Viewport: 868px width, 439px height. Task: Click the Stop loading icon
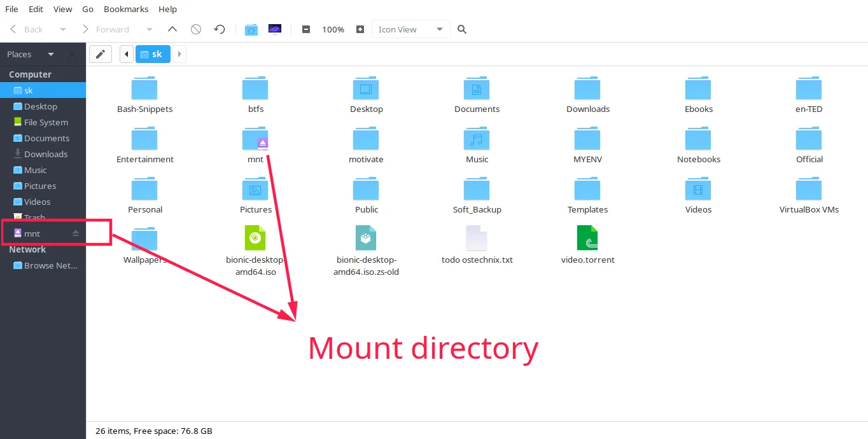pyautogui.click(x=196, y=29)
